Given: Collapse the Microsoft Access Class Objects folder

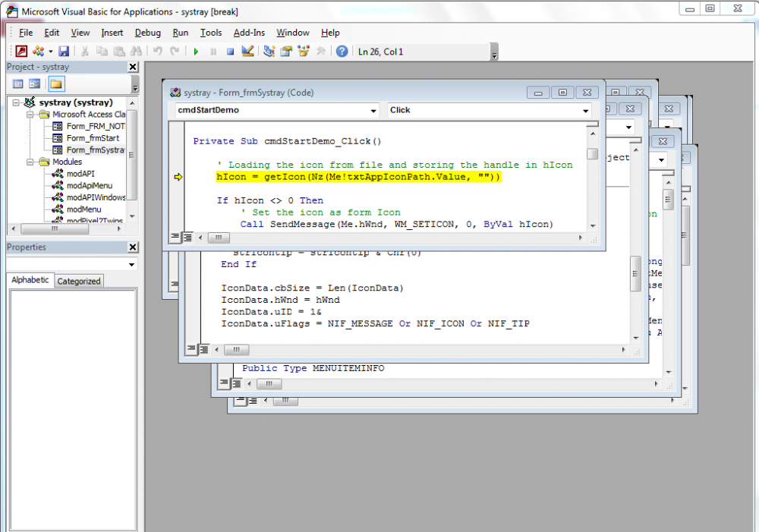Looking at the screenshot, I should click(x=30, y=115).
